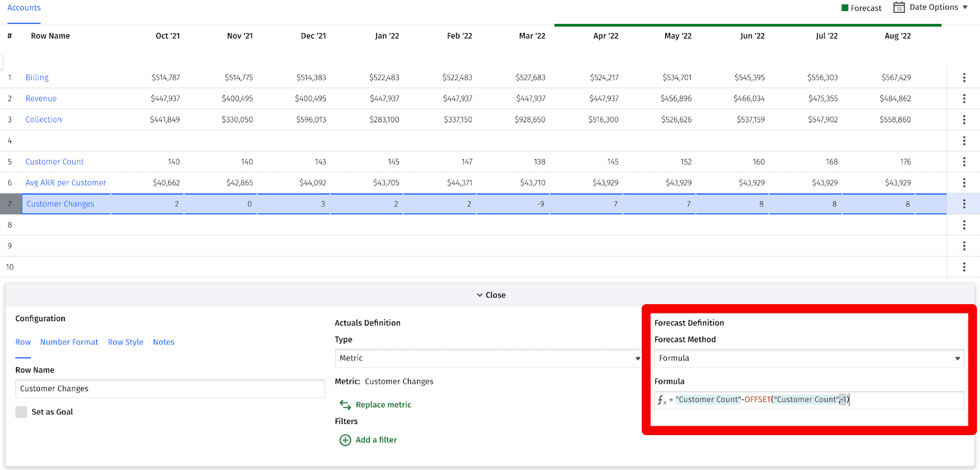
Task: Open the kebab menu for Collection row
Action: click(x=964, y=119)
